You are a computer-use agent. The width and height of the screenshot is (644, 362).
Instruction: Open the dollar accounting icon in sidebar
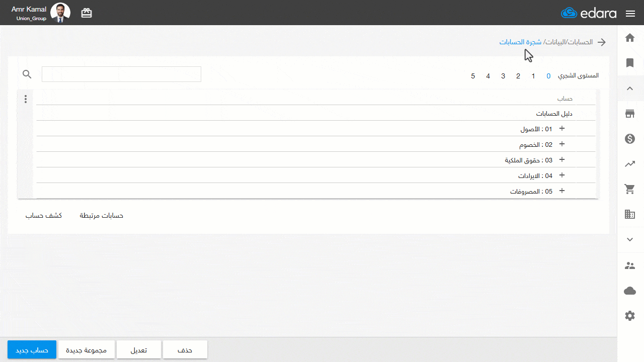coord(630,139)
